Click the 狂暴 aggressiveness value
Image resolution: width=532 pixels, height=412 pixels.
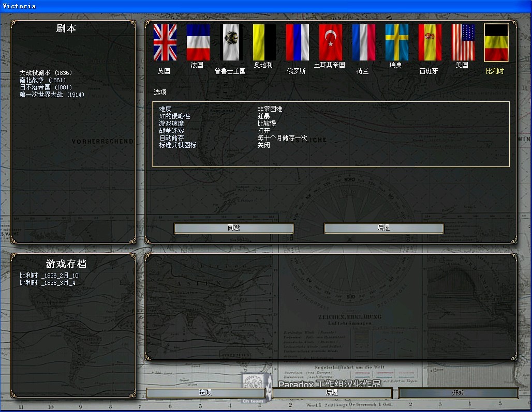pos(263,116)
